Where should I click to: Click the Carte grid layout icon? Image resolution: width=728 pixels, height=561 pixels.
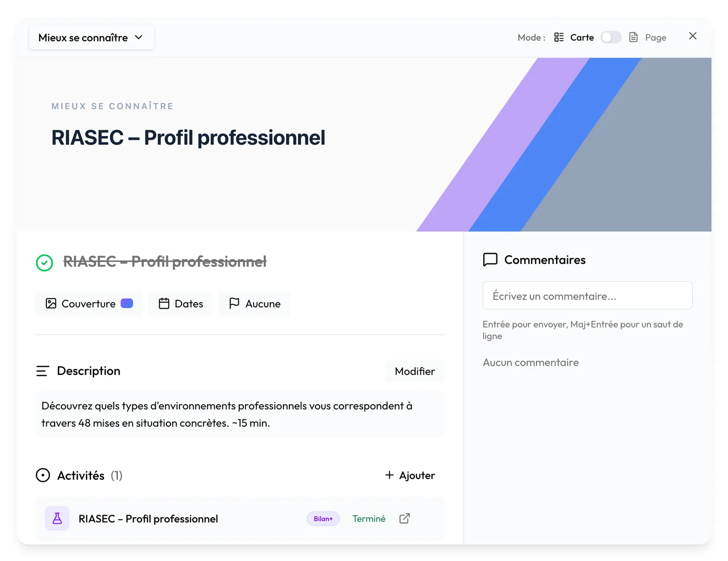point(559,37)
